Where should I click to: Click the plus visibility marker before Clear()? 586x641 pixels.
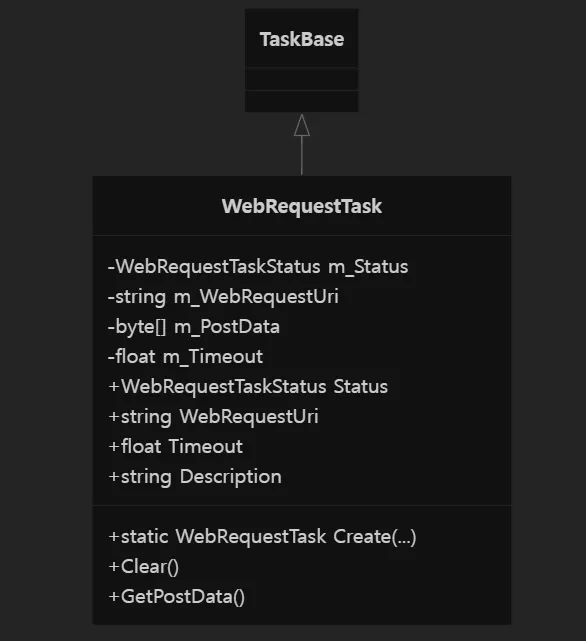pyautogui.click(x=114, y=567)
